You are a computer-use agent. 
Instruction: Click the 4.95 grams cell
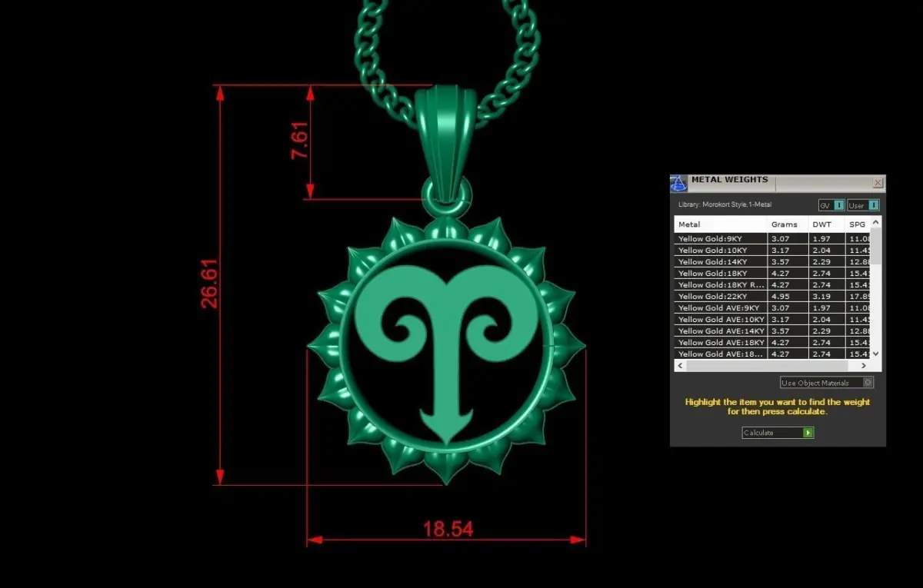788,297
